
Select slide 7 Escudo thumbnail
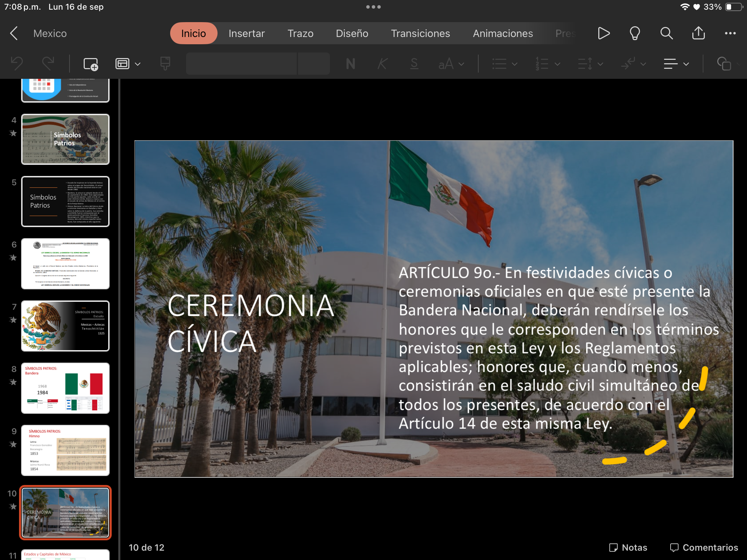pos(65,326)
